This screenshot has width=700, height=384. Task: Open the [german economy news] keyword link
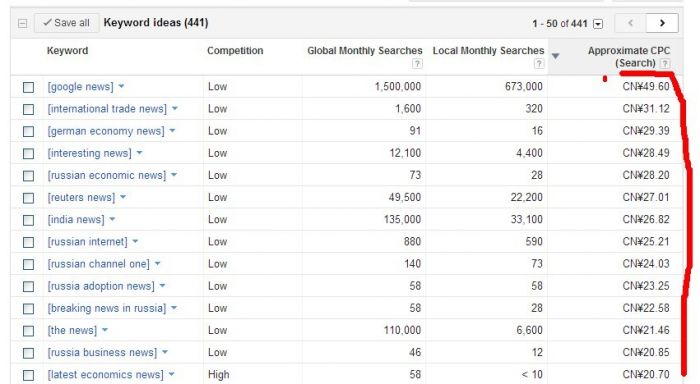click(x=106, y=131)
